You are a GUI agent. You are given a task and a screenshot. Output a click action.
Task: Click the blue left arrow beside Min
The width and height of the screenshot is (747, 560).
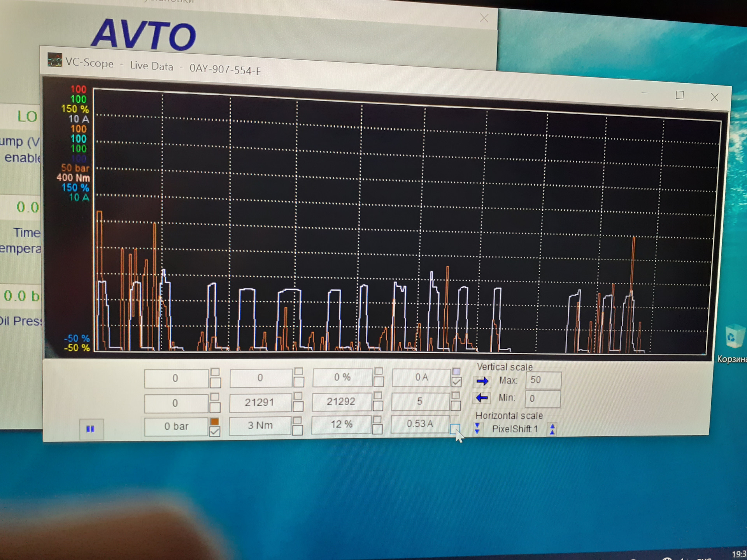pyautogui.click(x=482, y=398)
